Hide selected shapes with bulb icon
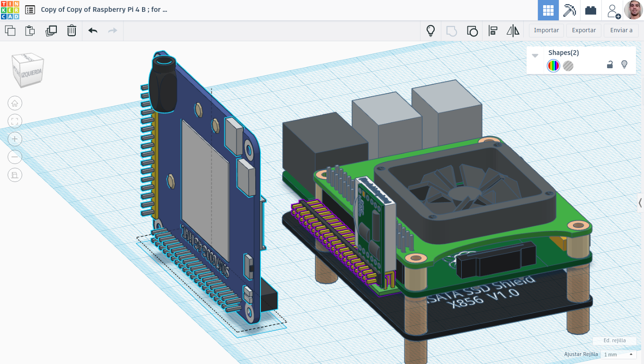 [624, 64]
